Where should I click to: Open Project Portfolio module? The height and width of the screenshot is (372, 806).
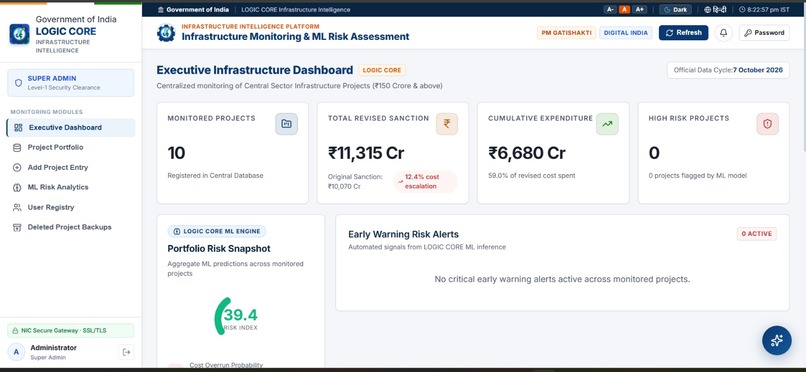tap(71, 147)
